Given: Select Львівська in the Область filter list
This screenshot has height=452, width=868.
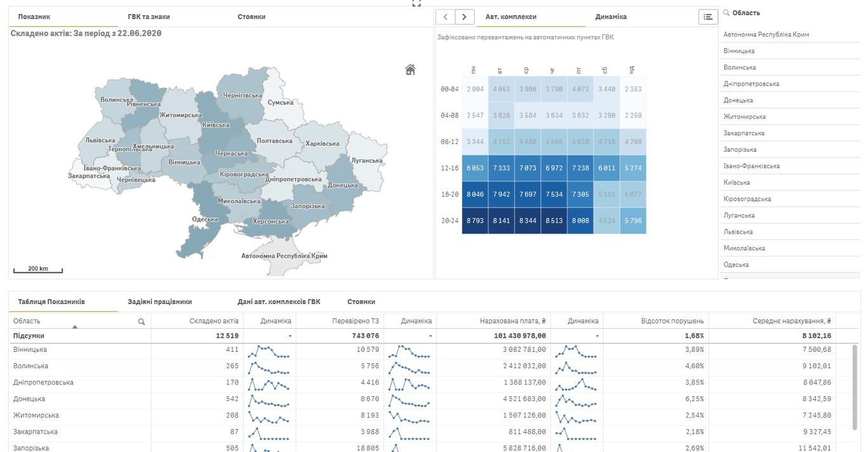Looking at the screenshot, I should 738,232.
